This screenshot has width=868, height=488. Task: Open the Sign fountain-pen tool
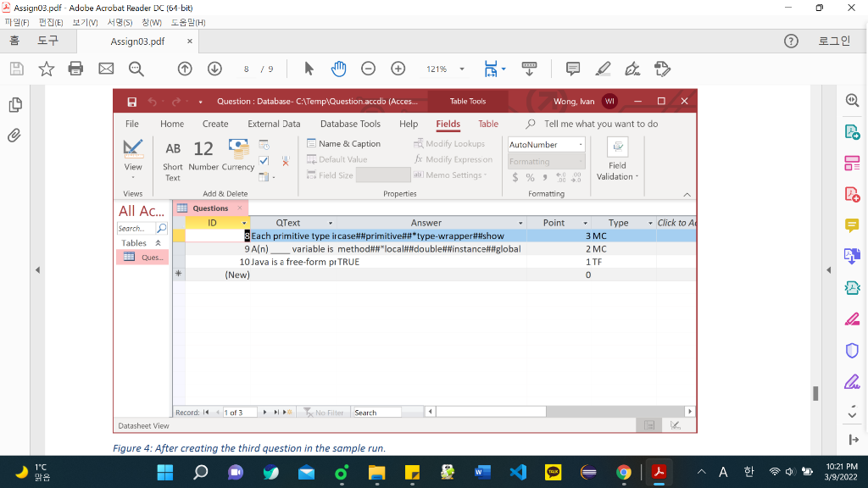pos(632,69)
